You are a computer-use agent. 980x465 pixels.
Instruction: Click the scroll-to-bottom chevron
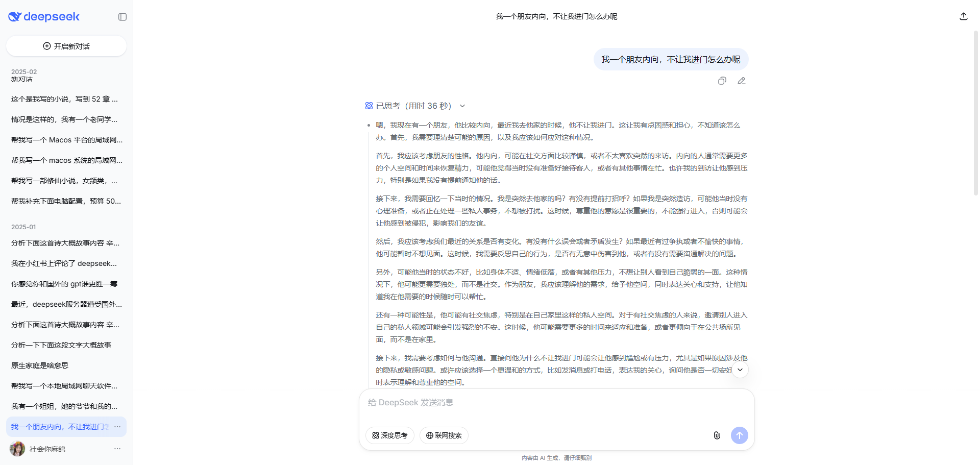(740, 369)
